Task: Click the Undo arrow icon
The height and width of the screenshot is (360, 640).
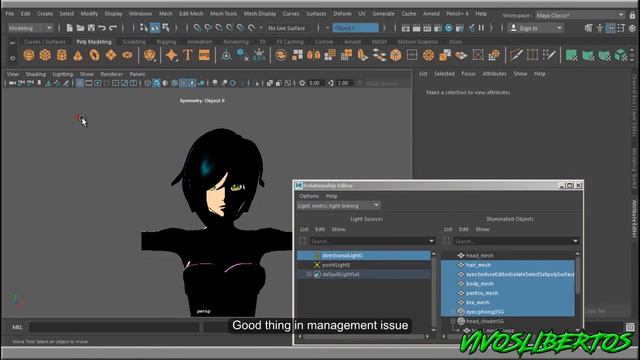Action: 102,28
